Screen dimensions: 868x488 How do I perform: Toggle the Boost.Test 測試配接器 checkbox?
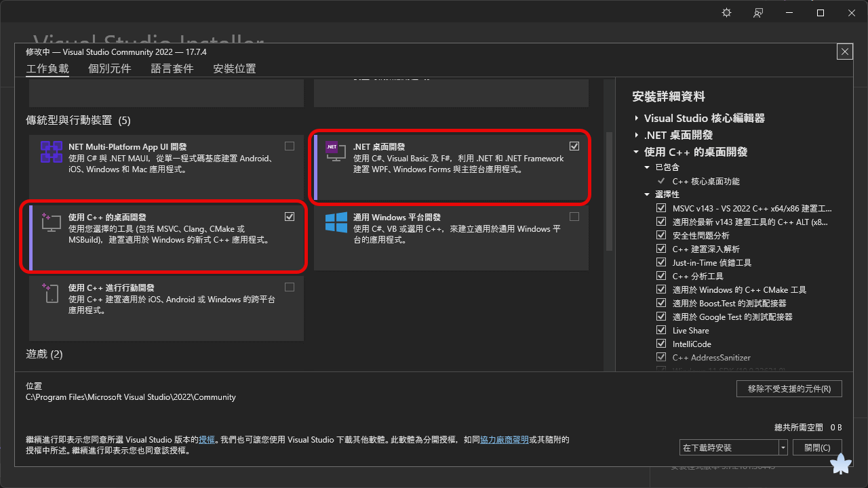click(x=661, y=303)
